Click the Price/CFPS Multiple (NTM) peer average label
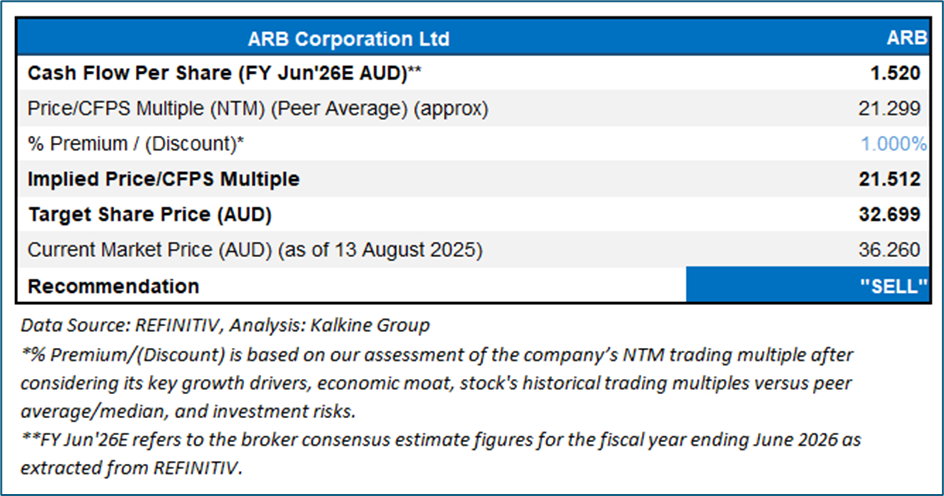Viewport: 944px width, 496px height. pos(258,108)
